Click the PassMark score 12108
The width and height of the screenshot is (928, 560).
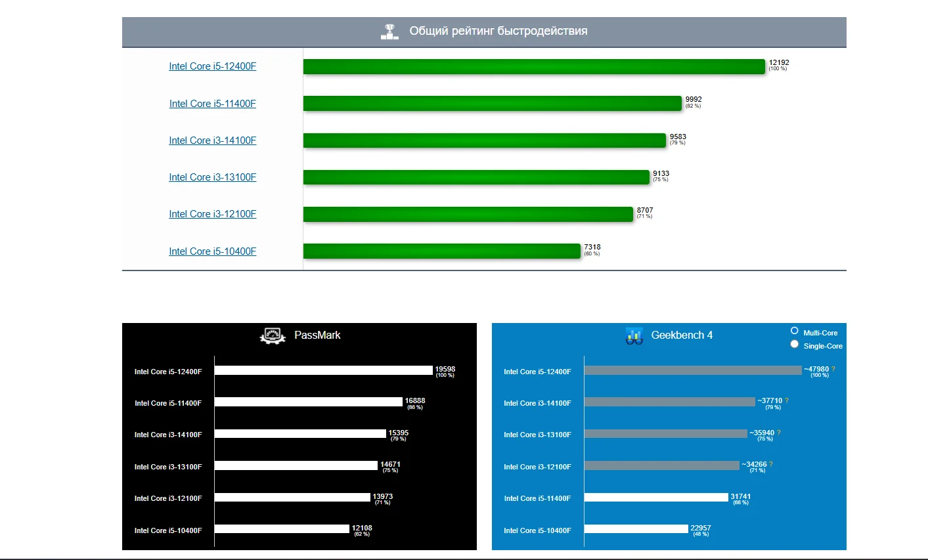(362, 528)
